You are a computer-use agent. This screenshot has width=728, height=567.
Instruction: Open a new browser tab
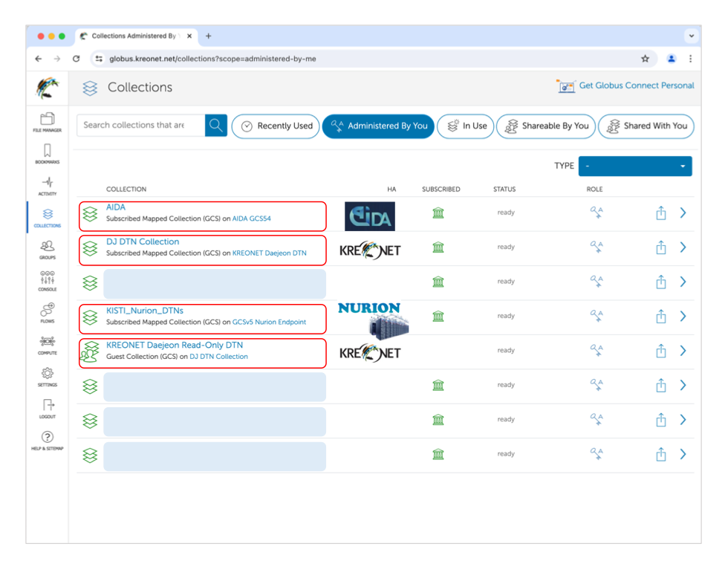pos(209,36)
